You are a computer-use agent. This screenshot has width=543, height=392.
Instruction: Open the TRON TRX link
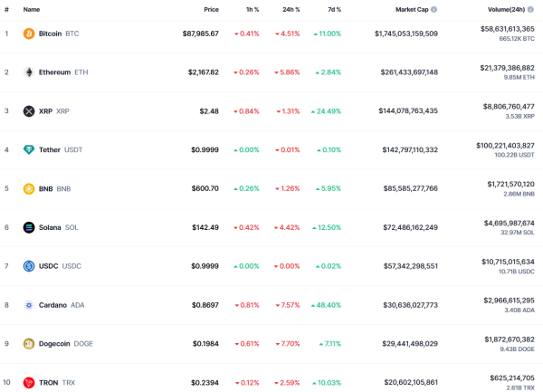click(57, 383)
